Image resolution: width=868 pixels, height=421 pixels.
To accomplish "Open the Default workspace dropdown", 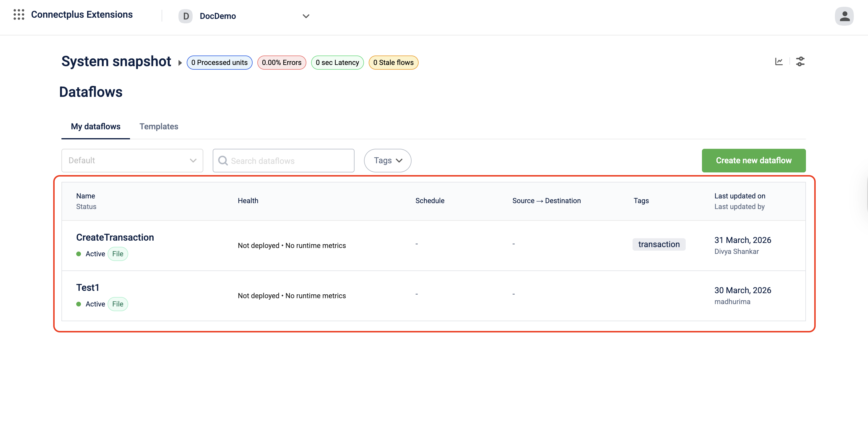I will pyautogui.click(x=132, y=161).
